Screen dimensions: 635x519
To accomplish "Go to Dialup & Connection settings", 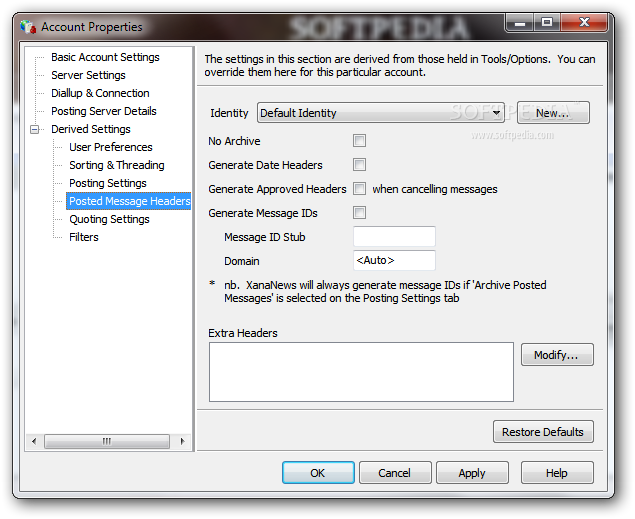I will (100, 93).
